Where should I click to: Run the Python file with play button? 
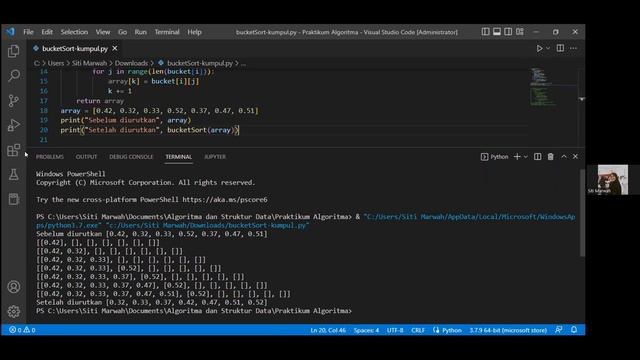[x=539, y=48]
